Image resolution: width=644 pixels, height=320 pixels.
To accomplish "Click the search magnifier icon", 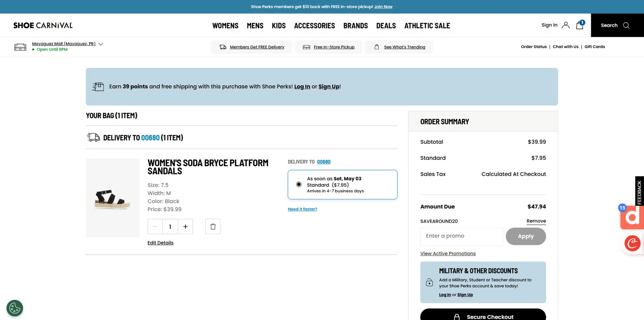I will (626, 25).
